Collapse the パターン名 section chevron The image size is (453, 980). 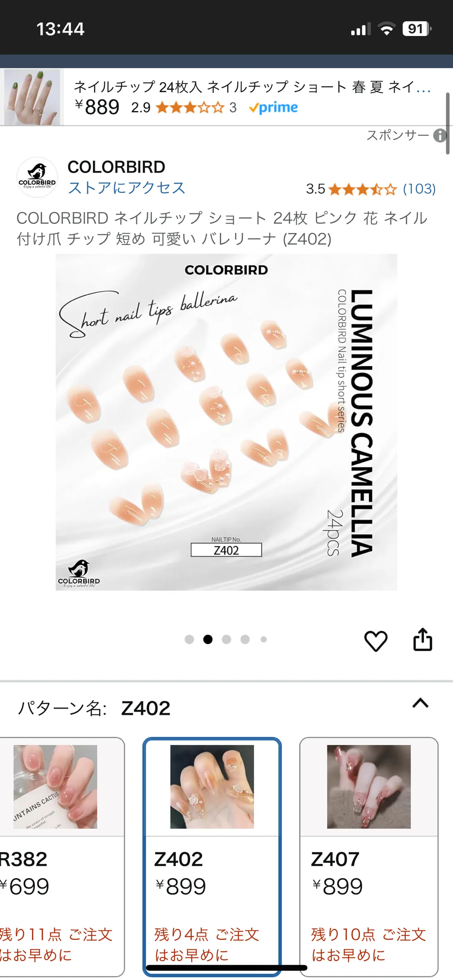420,703
